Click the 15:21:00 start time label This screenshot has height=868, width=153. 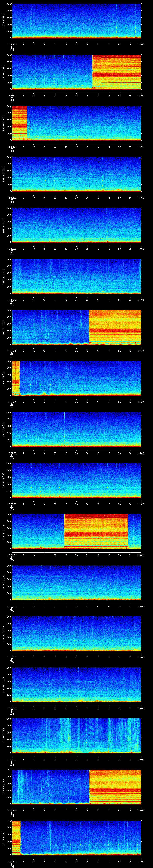click(12, 402)
